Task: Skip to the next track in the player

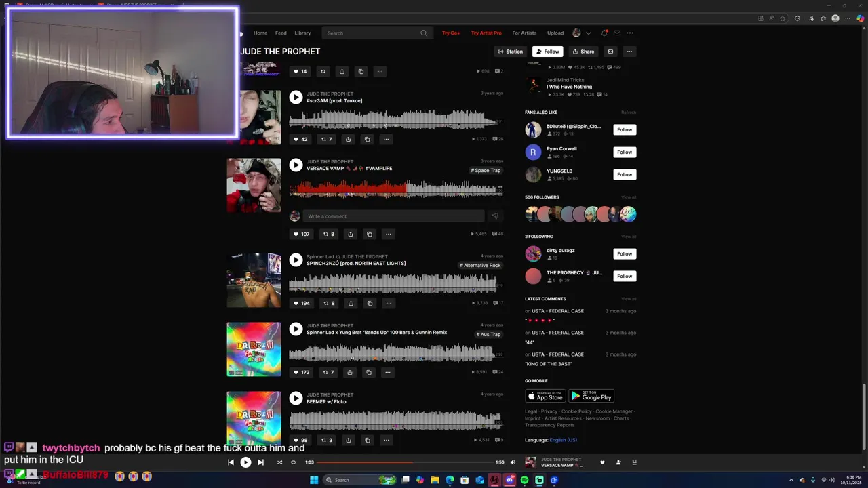Action: tap(260, 462)
